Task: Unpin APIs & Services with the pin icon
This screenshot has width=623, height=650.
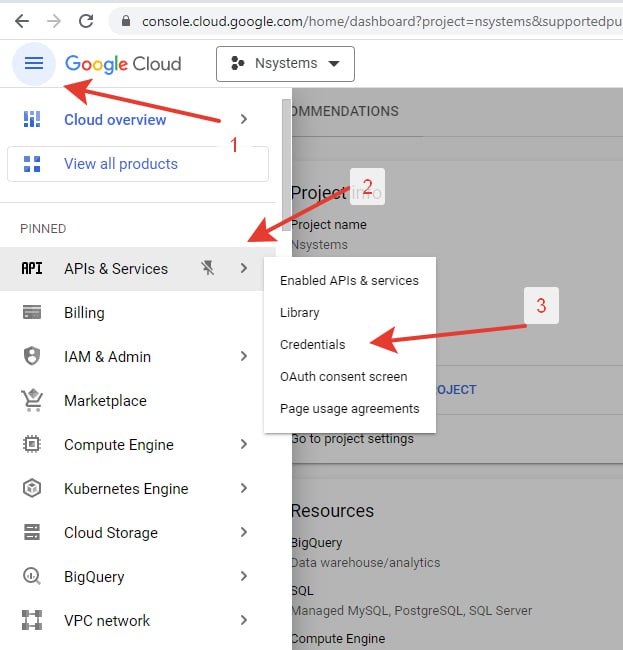Action: pyautogui.click(x=208, y=268)
